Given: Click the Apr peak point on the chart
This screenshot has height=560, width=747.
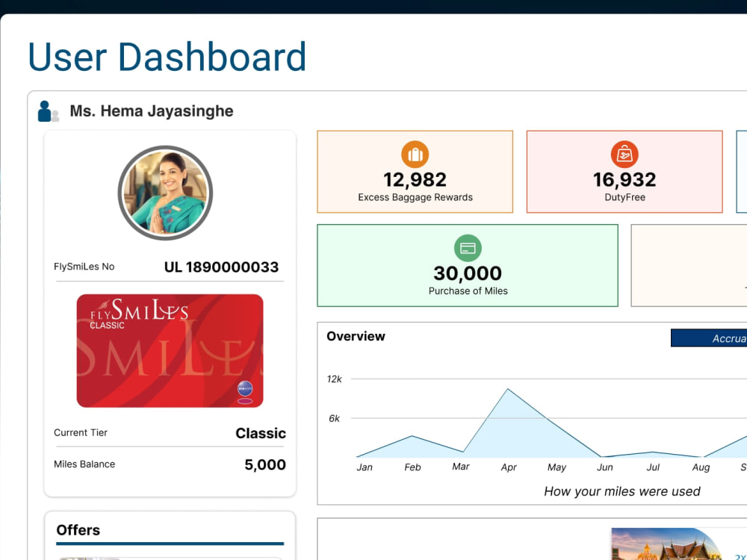Looking at the screenshot, I should (508, 389).
